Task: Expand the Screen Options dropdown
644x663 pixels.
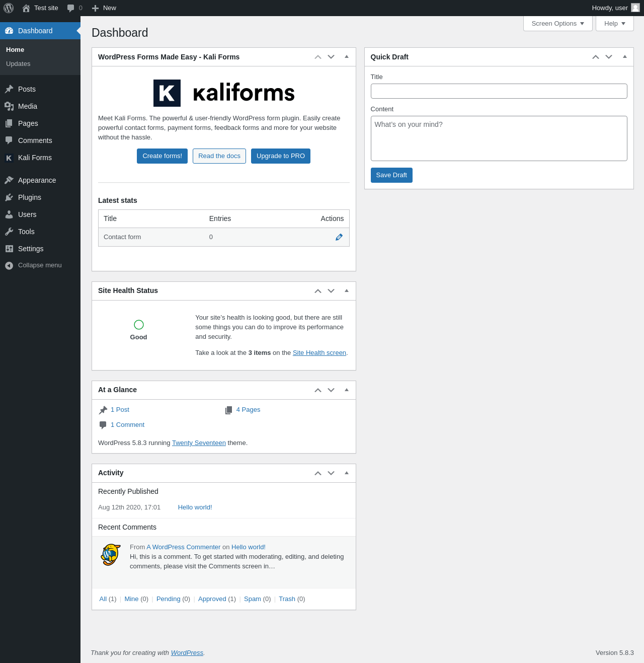Action: coord(558,24)
